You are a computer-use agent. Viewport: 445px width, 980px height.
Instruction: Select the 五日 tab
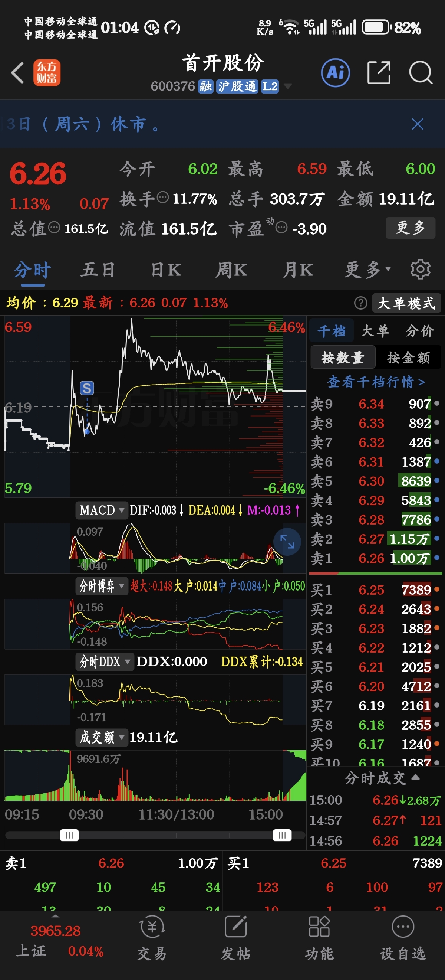point(97,269)
